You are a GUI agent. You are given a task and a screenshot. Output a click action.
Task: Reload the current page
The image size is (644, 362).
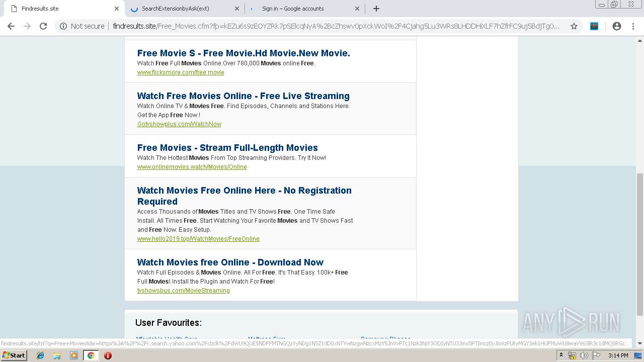click(x=43, y=26)
